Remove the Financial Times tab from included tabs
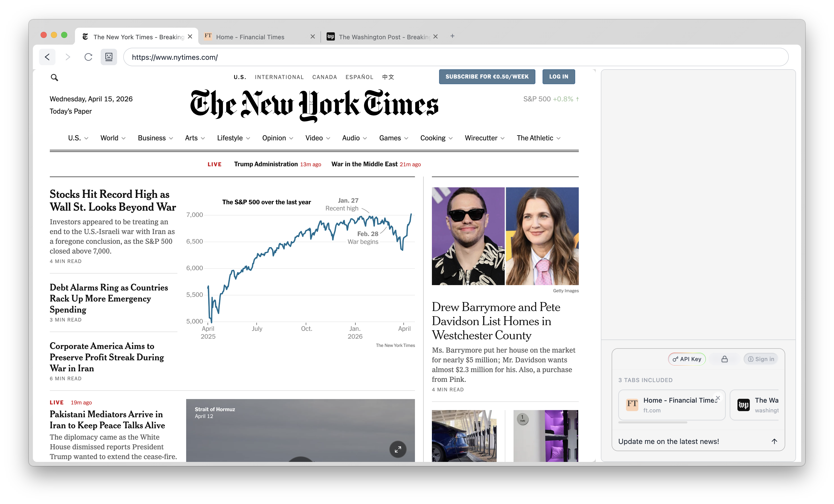 click(718, 398)
